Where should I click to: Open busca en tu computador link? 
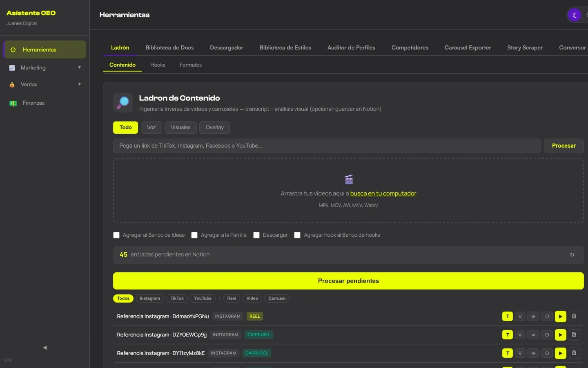[x=383, y=194]
